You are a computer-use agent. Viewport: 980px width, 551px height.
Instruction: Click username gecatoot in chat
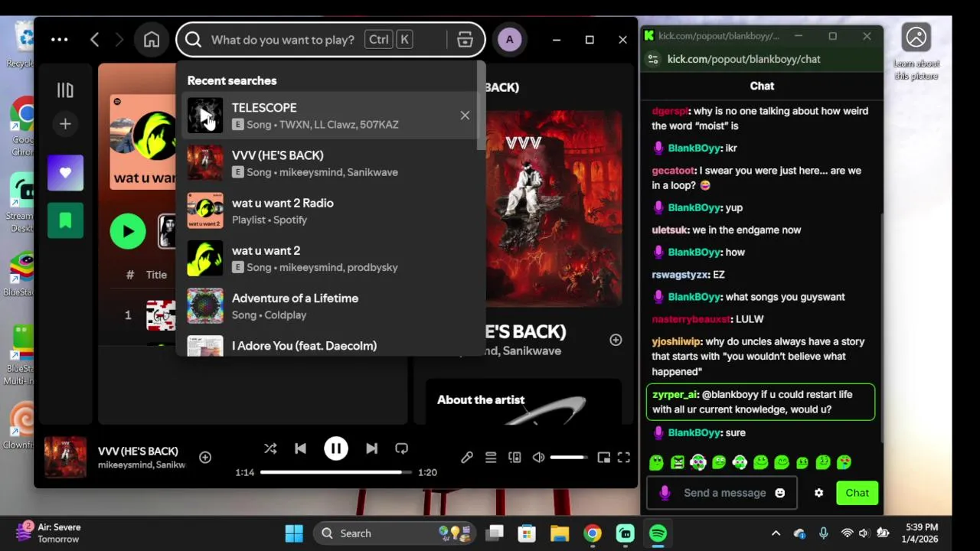coord(674,171)
